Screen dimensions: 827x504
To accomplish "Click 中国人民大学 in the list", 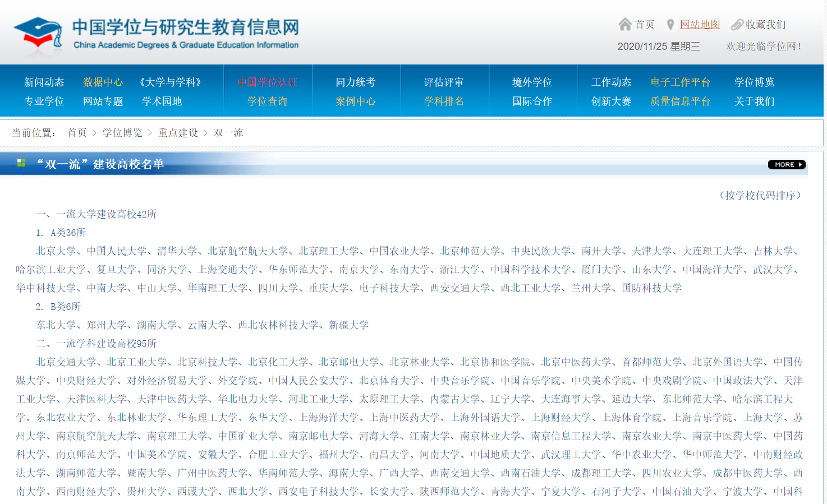I will pos(117,251).
